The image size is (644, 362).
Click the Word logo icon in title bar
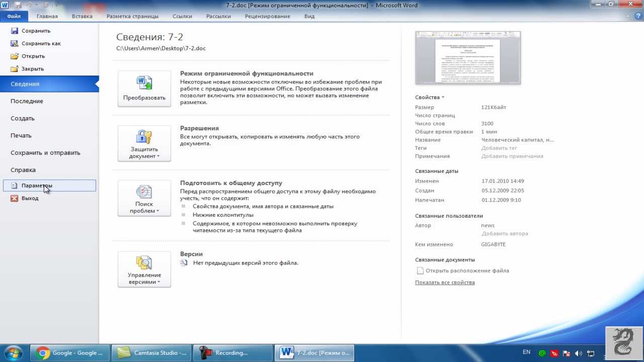pyautogui.click(x=5, y=5)
